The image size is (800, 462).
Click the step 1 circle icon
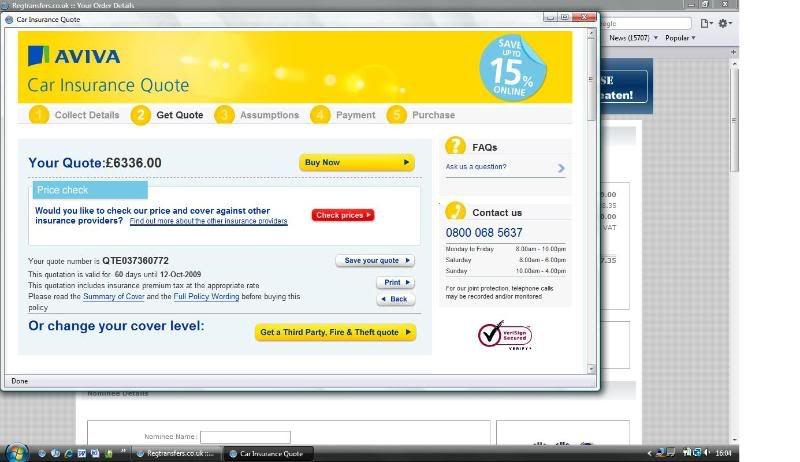pos(39,115)
